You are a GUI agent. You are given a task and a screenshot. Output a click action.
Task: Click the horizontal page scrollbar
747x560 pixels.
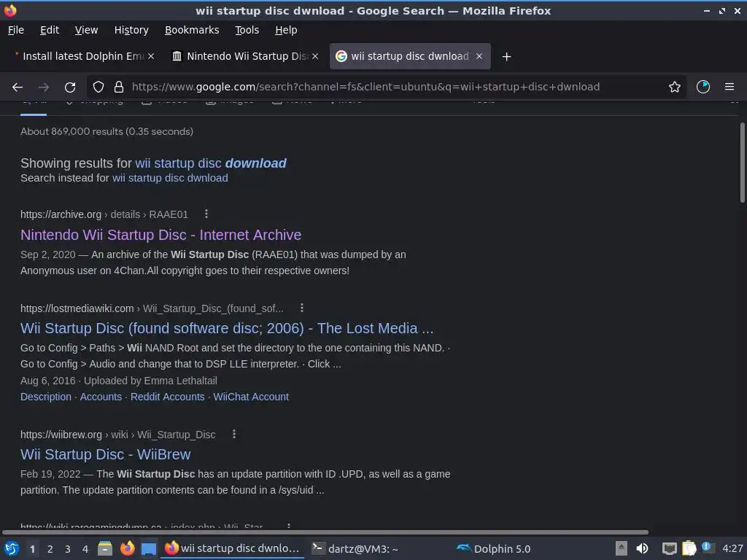coord(325,532)
